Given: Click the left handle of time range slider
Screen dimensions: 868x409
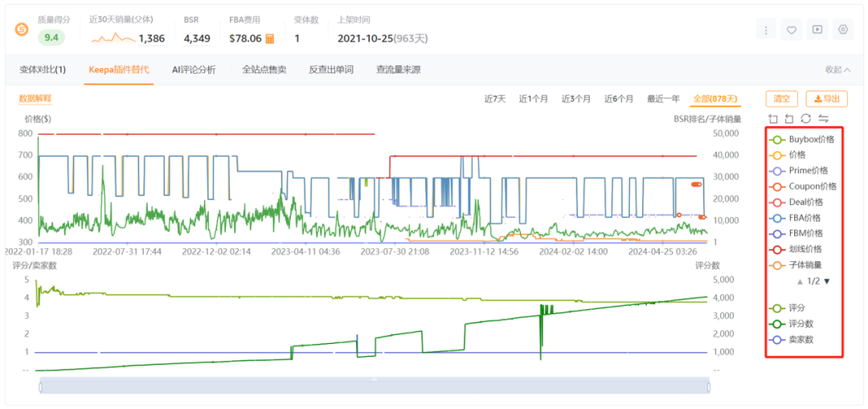Looking at the screenshot, I should [40, 387].
